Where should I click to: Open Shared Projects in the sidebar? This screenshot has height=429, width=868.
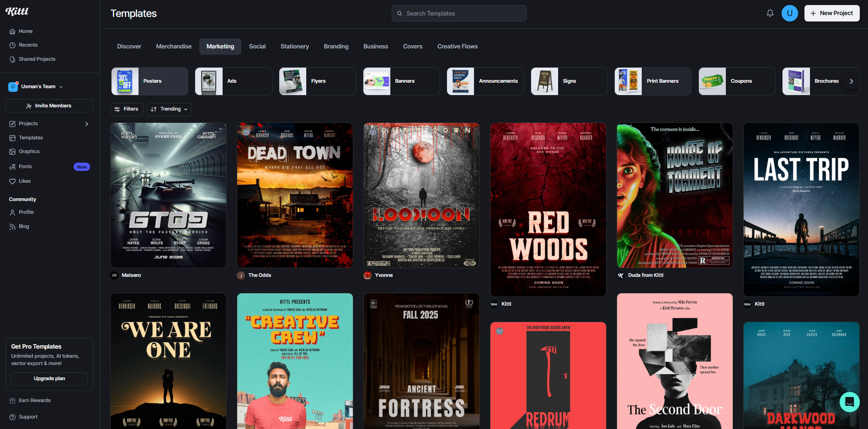[x=37, y=59]
